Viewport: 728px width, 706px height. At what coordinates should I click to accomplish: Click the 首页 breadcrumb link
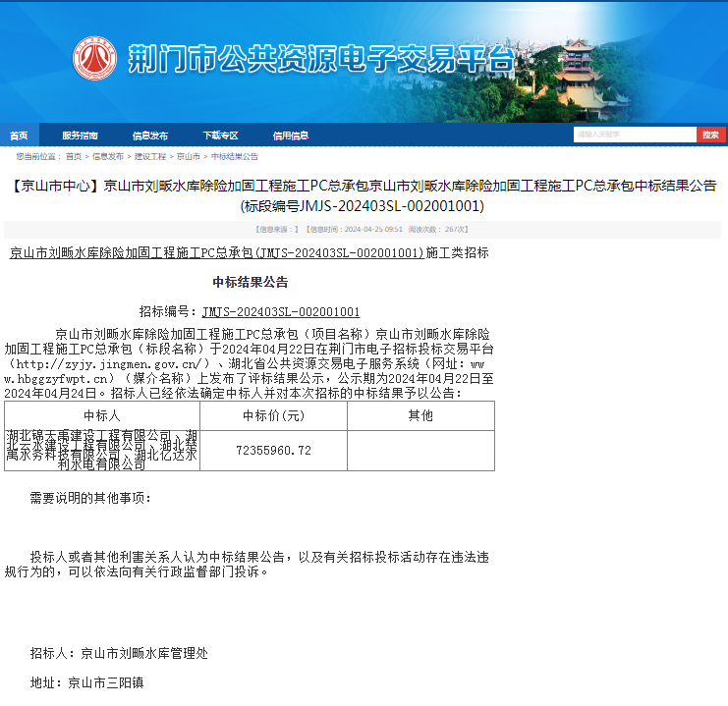pyautogui.click(x=74, y=156)
